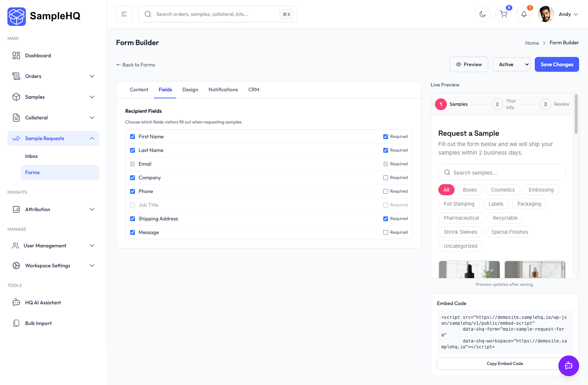This screenshot has width=588, height=385.
Task: Click step 3 circle in Live Preview
Action: pyautogui.click(x=545, y=104)
